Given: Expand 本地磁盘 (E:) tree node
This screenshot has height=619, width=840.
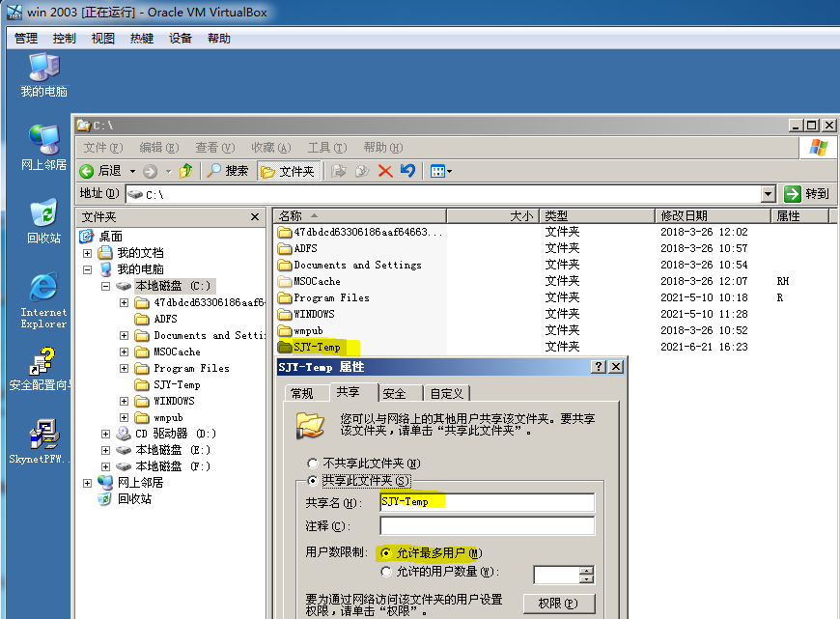Looking at the screenshot, I should 105,451.
